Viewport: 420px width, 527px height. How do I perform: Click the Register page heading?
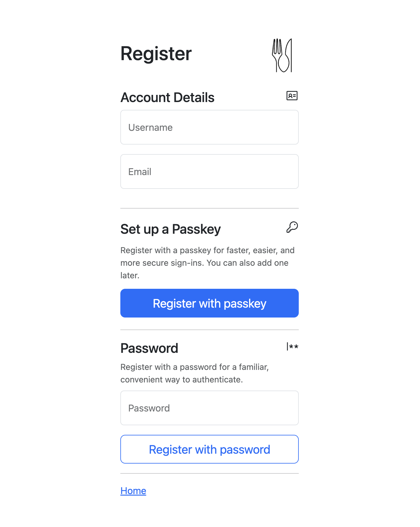[x=156, y=54]
